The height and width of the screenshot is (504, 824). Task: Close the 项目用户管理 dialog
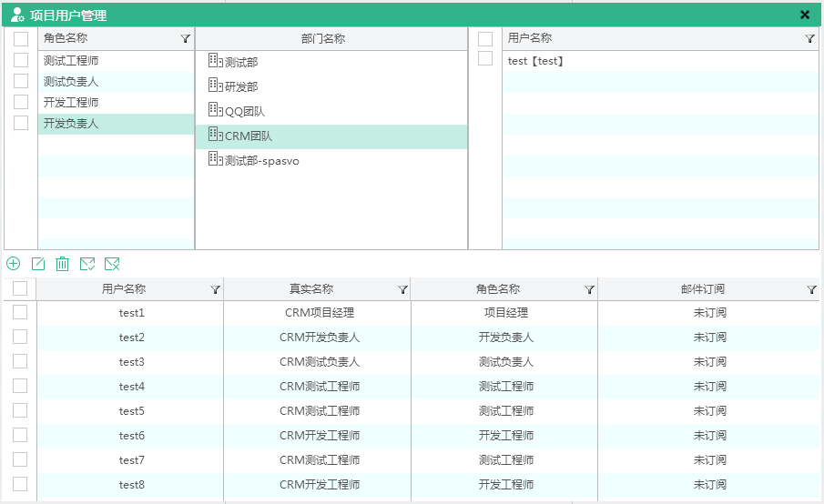805,15
